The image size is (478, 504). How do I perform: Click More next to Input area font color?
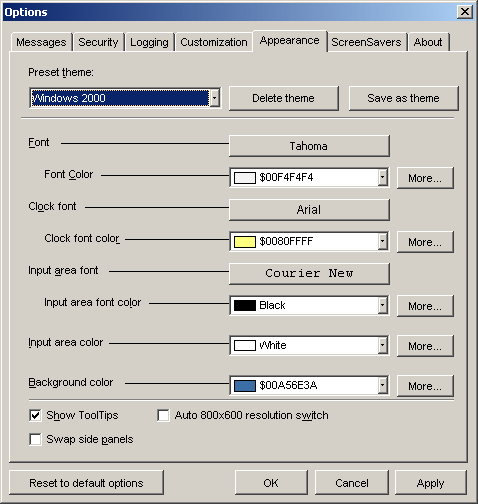(425, 306)
